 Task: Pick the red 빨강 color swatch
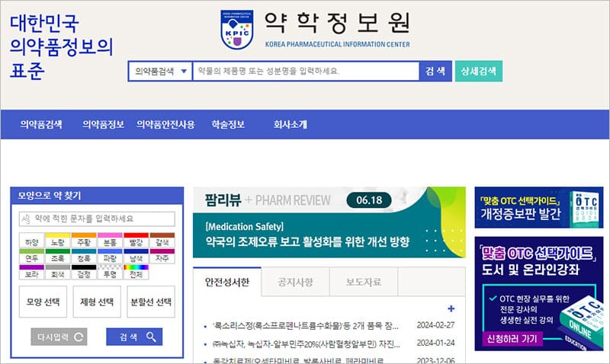point(136,239)
